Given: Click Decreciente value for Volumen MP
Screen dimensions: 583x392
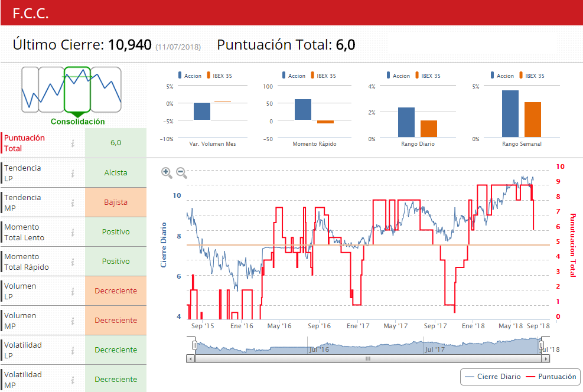Looking at the screenshot, I should pos(116,321).
